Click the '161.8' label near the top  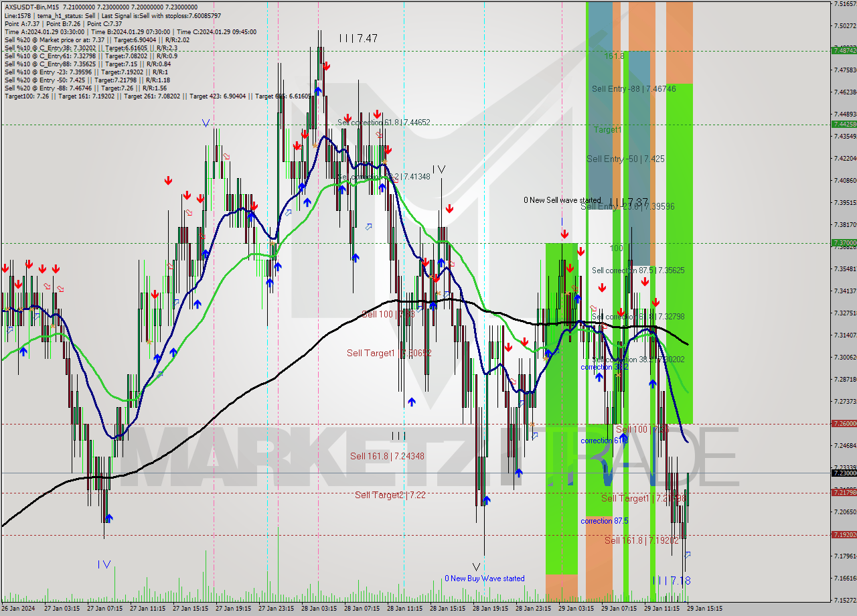pos(614,56)
